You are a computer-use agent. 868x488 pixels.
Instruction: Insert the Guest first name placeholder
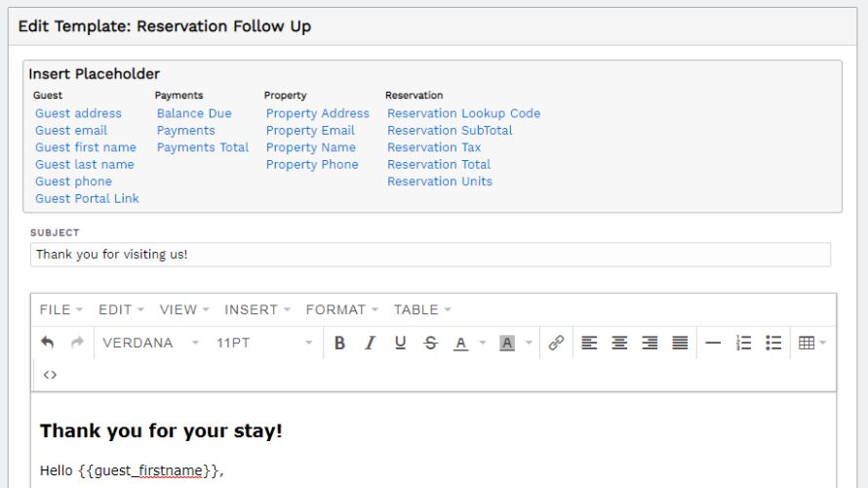click(86, 147)
